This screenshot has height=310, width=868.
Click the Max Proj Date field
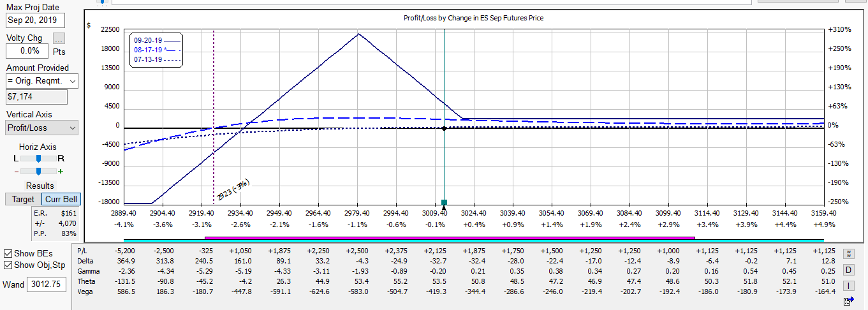coord(36,20)
